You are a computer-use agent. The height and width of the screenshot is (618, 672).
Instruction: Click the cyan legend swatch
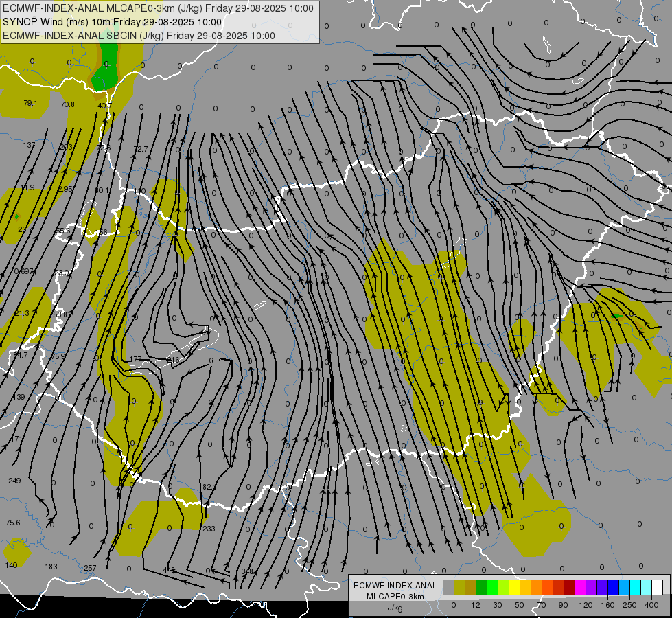[x=636, y=587]
